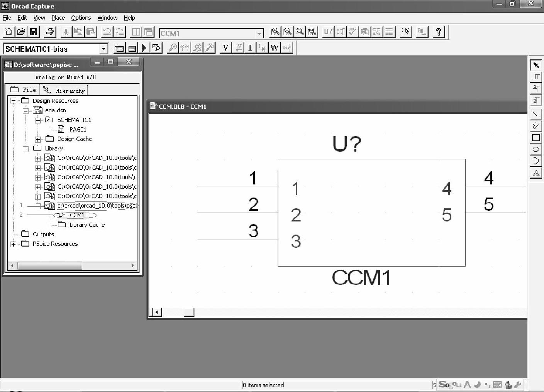Screen dimensions: 544x392
Task: Open the CCM1 part selector dropdown
Action: [259, 34]
